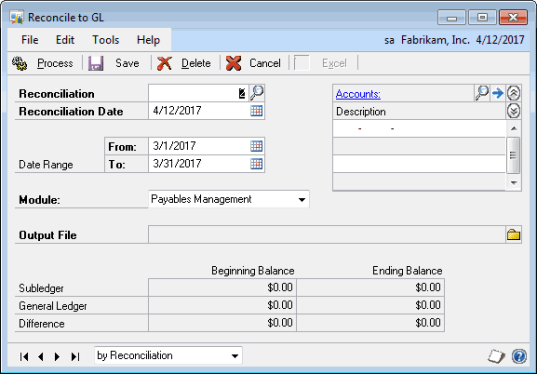Click Difference Beginning Balance cell

pos(222,323)
